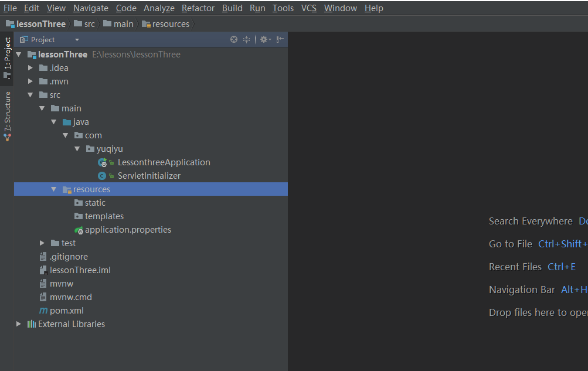This screenshot has height=371, width=588.
Task: Select .gitignore in the tree
Action: click(x=69, y=257)
